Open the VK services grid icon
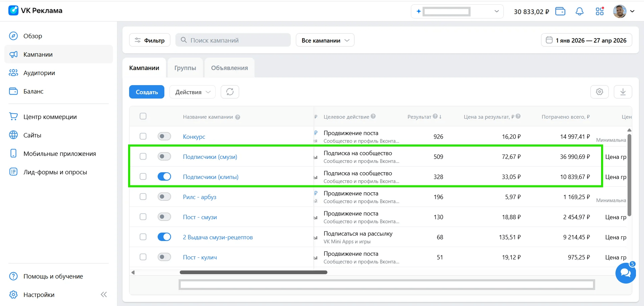Viewport: 644px width, 306px height. click(600, 11)
